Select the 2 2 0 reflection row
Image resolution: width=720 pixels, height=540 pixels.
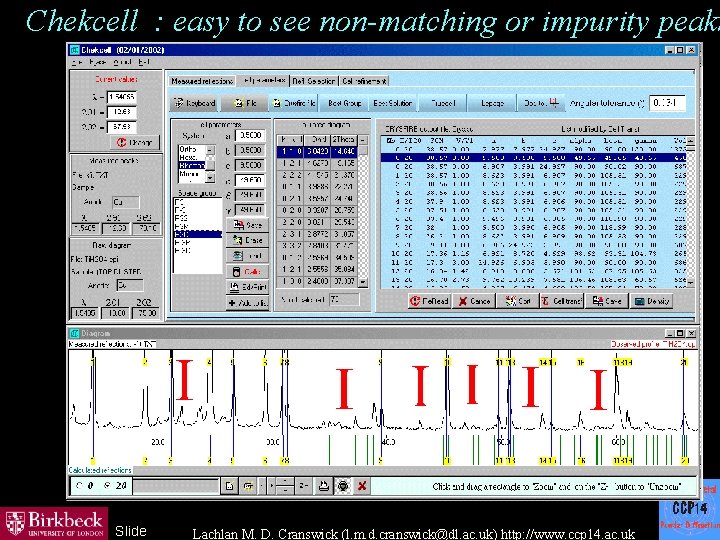coord(317,222)
